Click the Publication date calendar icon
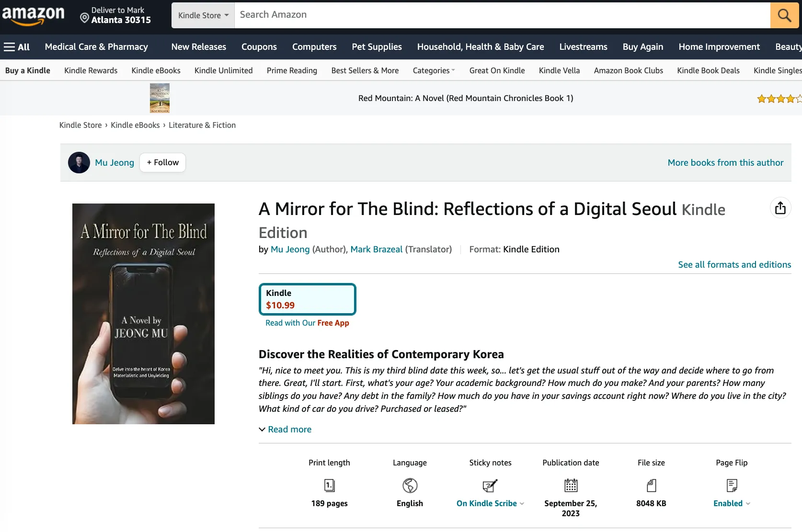 coord(571,486)
